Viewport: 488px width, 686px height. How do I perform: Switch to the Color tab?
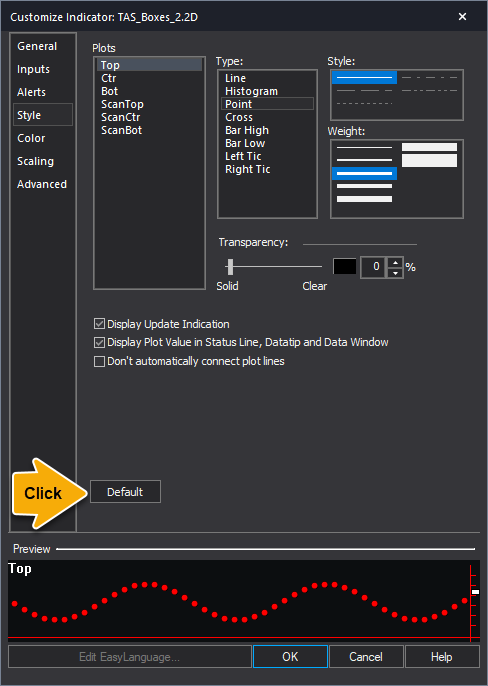[31, 138]
